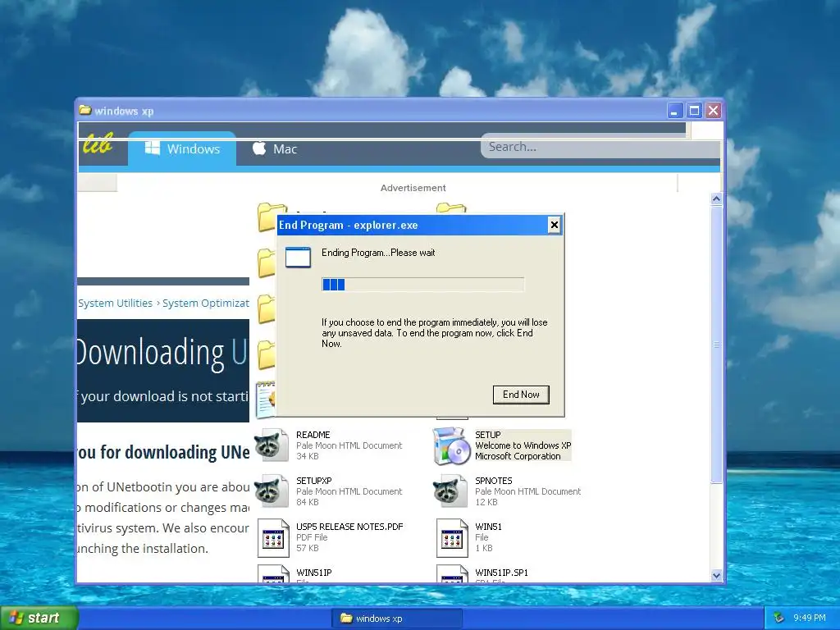Select the SETUP installer disc icon
Viewport: 840px width, 630px height.
point(450,445)
